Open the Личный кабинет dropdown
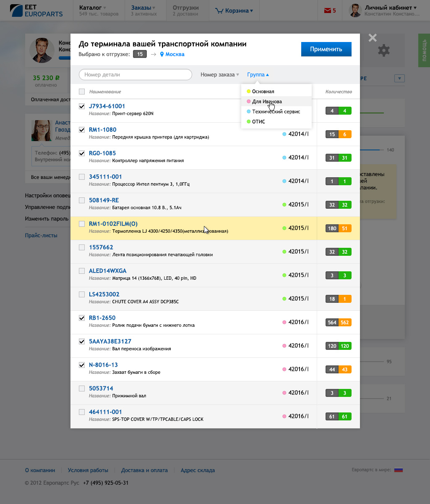Viewport: 430px width, 504px height. coord(391,8)
